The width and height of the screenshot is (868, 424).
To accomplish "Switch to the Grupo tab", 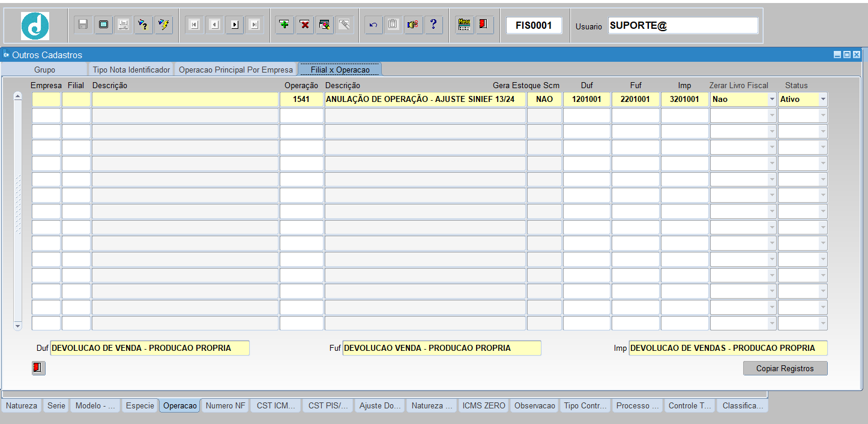I will 45,70.
